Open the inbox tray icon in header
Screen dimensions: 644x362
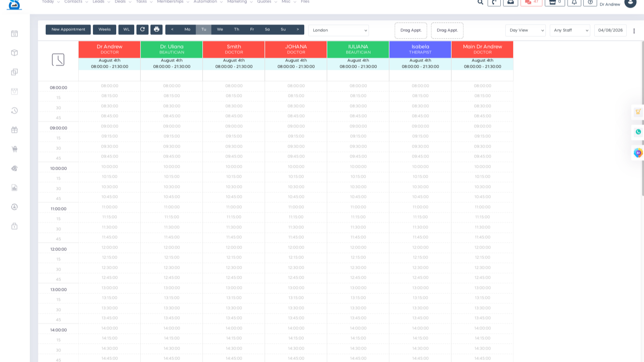pyautogui.click(x=511, y=2)
